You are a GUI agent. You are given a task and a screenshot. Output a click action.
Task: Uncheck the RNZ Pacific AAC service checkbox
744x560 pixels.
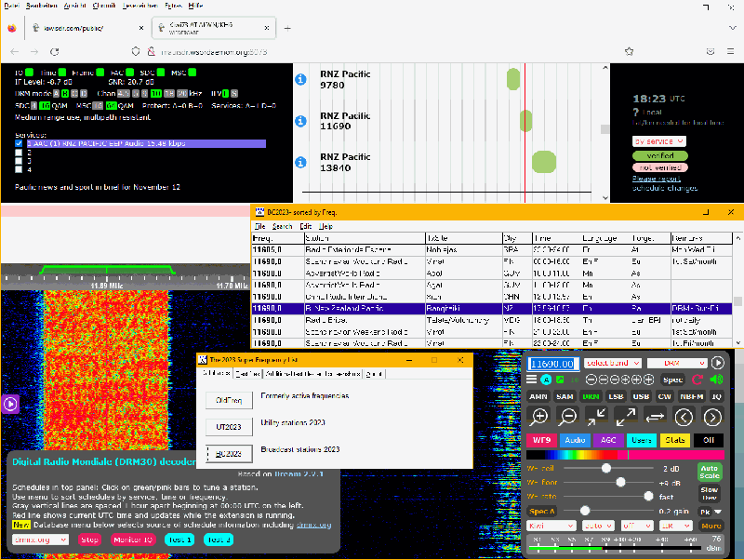point(19,144)
